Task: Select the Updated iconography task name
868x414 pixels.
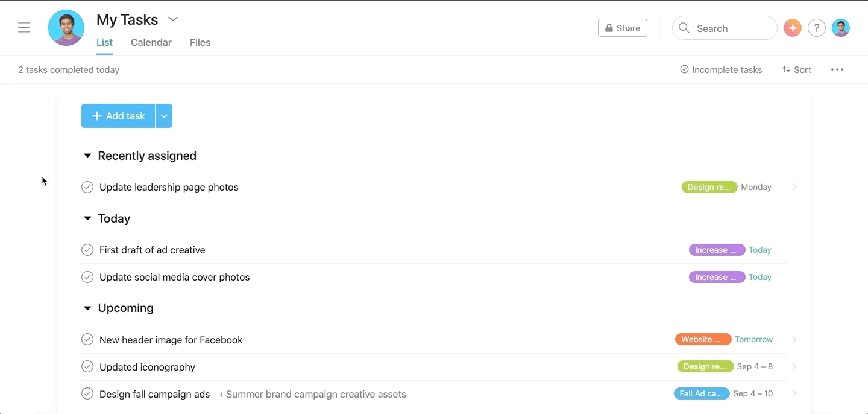Action: (148, 367)
